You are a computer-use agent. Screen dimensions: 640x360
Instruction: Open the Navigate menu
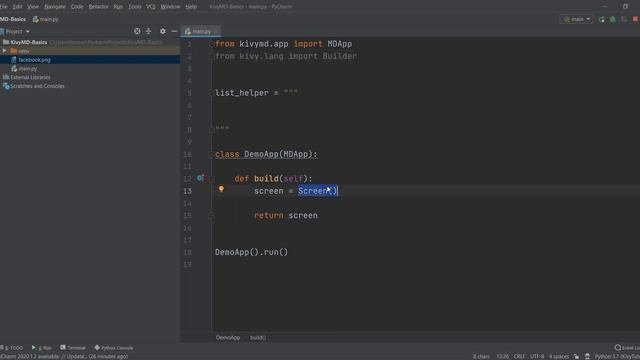[x=55, y=7]
